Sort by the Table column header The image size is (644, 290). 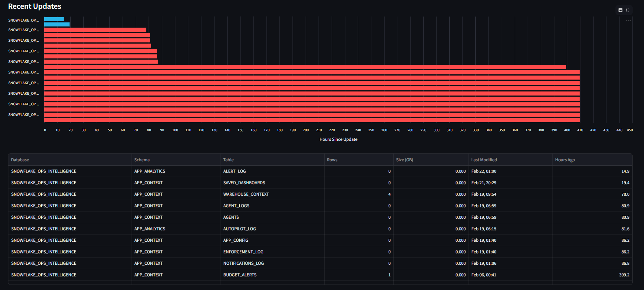click(x=272, y=160)
